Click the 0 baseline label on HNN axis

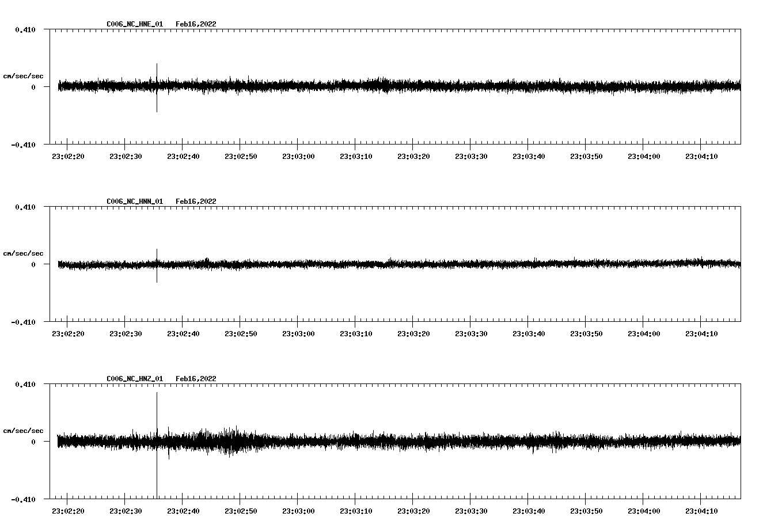pos(33,264)
